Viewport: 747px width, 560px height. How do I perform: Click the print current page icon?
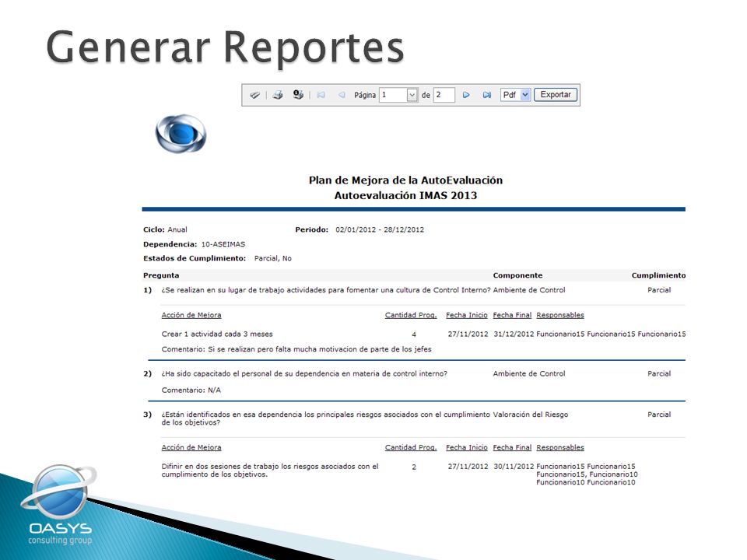pos(298,94)
